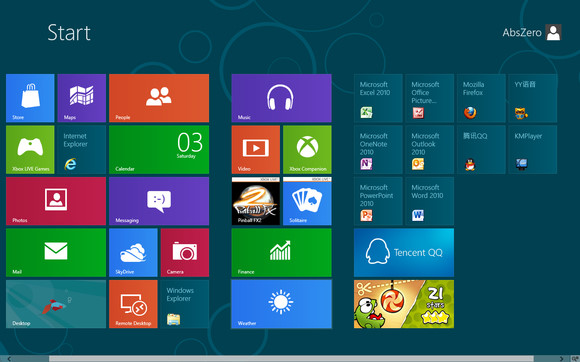Open the Calendar tile showing 03
Viewport: 580px width, 362px height.
click(x=159, y=149)
